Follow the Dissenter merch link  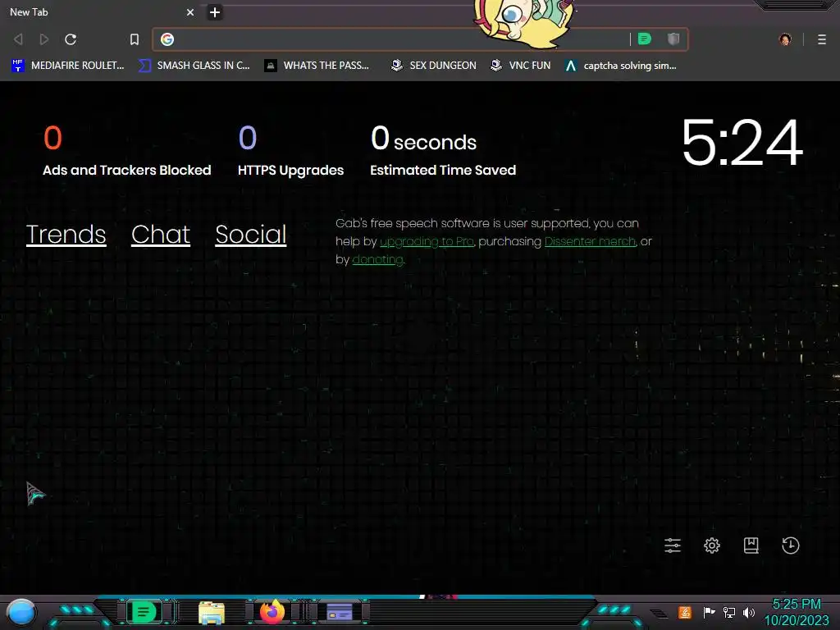point(591,242)
